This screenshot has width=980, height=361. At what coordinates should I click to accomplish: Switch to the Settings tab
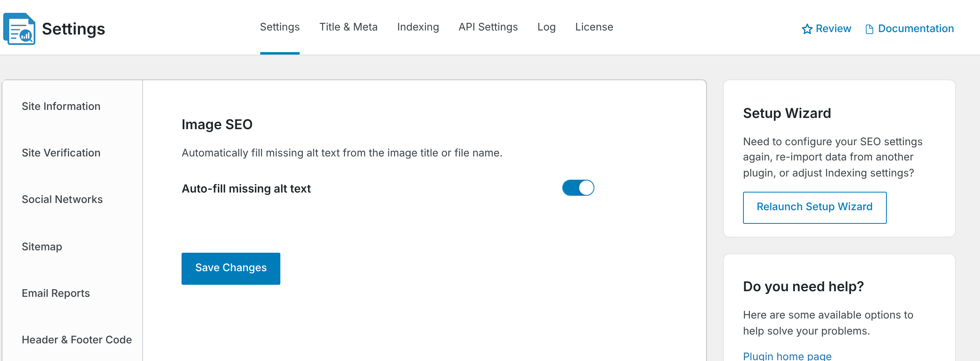pyautogui.click(x=280, y=27)
